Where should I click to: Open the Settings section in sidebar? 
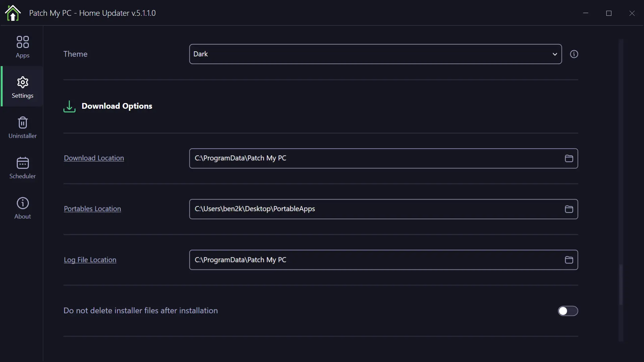point(22,87)
